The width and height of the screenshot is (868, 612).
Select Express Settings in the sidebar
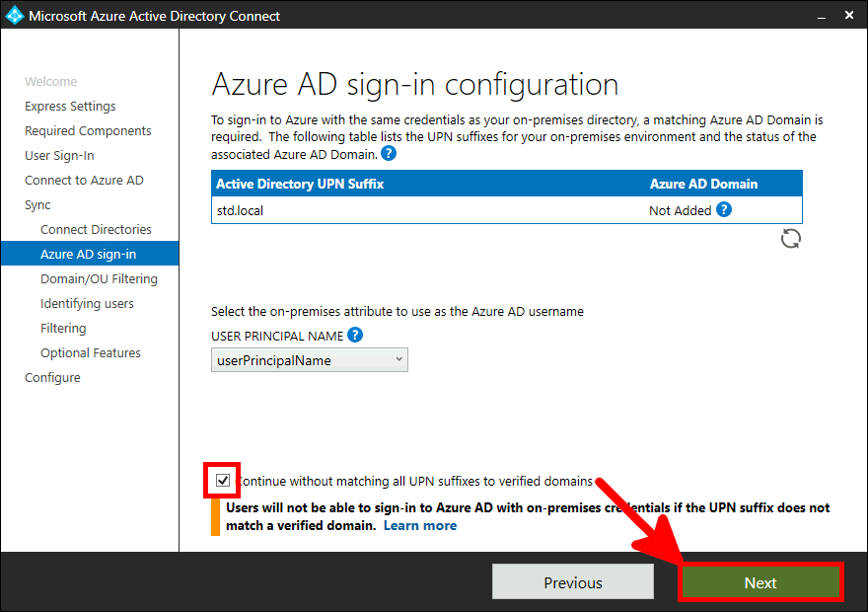point(70,107)
